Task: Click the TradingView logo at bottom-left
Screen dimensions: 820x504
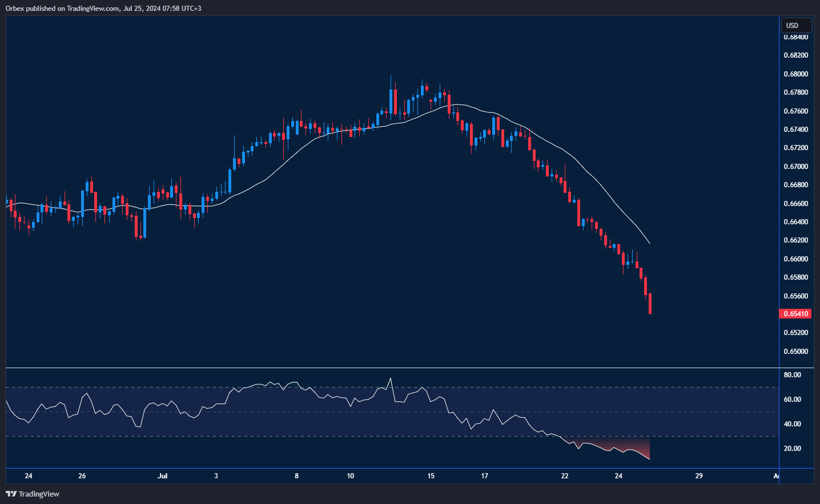Action: click(33, 494)
